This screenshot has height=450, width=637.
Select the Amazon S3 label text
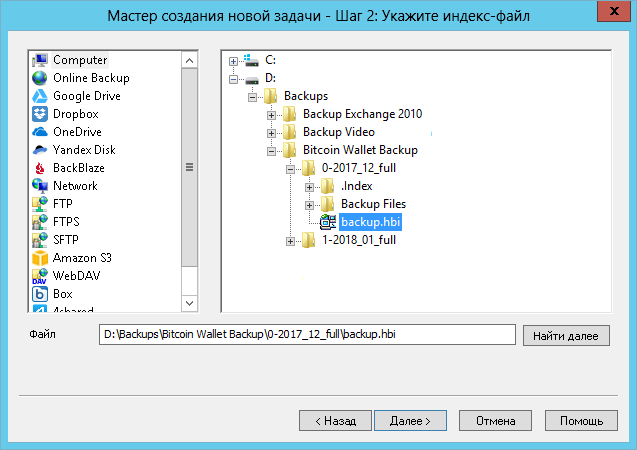(x=82, y=258)
